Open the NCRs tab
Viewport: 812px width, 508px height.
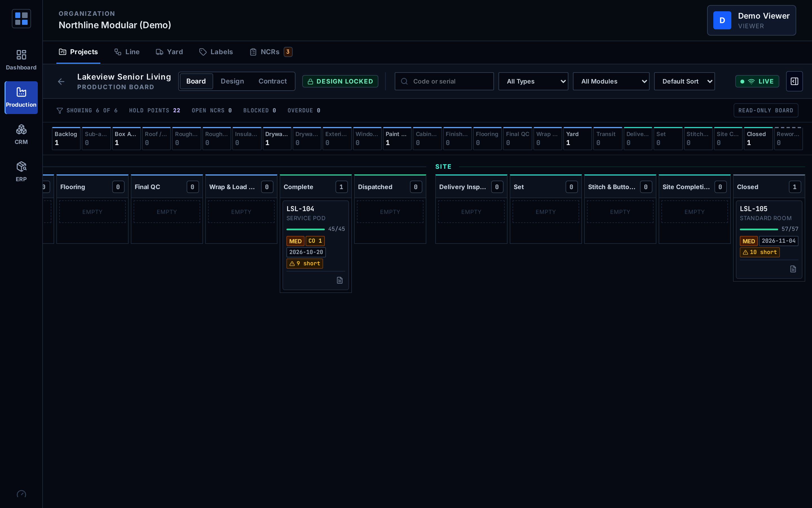coord(271,52)
